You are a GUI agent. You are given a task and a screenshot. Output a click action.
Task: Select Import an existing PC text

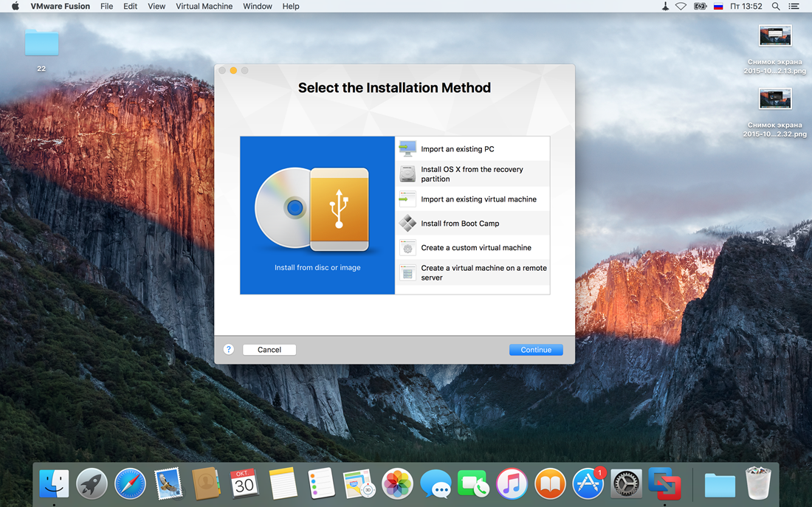click(457, 148)
